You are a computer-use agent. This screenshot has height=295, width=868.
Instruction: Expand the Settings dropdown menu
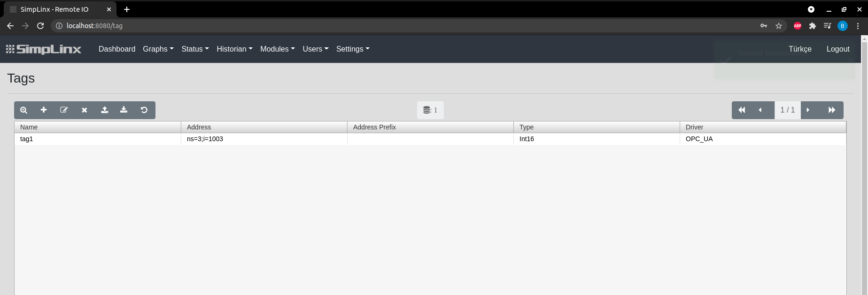pyautogui.click(x=353, y=49)
